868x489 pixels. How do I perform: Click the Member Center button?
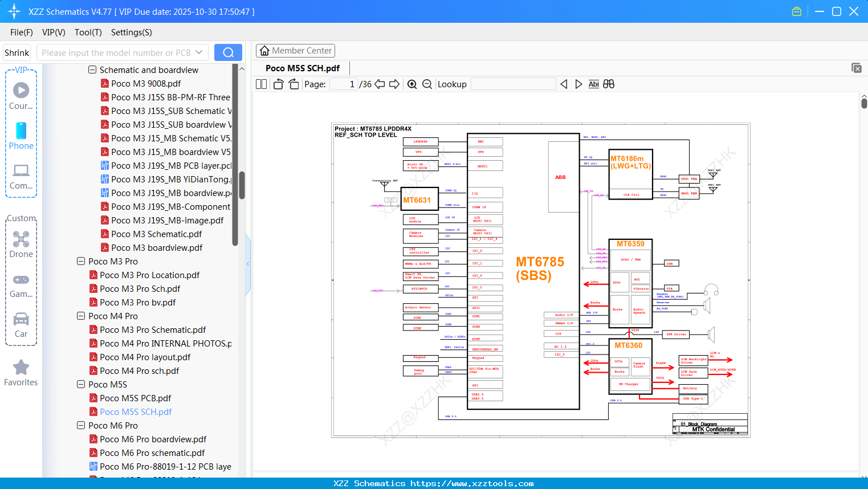click(x=295, y=51)
